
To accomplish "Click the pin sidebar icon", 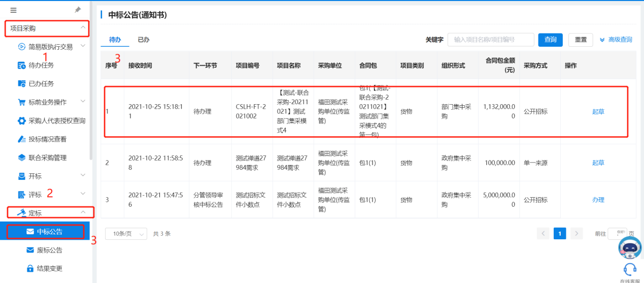I will (x=78, y=10).
